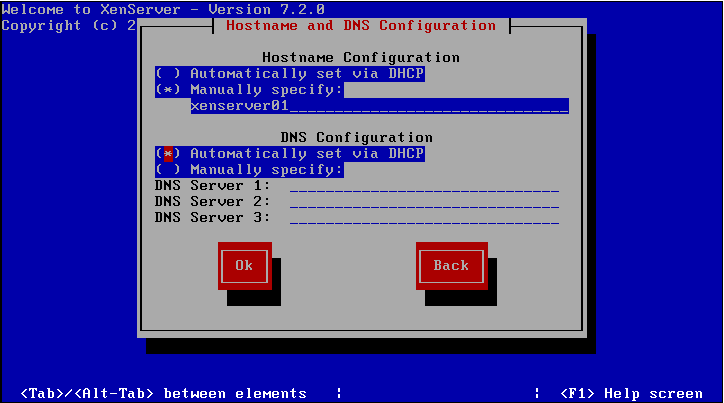Viewport: 724px width, 403px height.
Task: Select hostname 'Automatically set via DHCP' radio
Action: click(290, 74)
